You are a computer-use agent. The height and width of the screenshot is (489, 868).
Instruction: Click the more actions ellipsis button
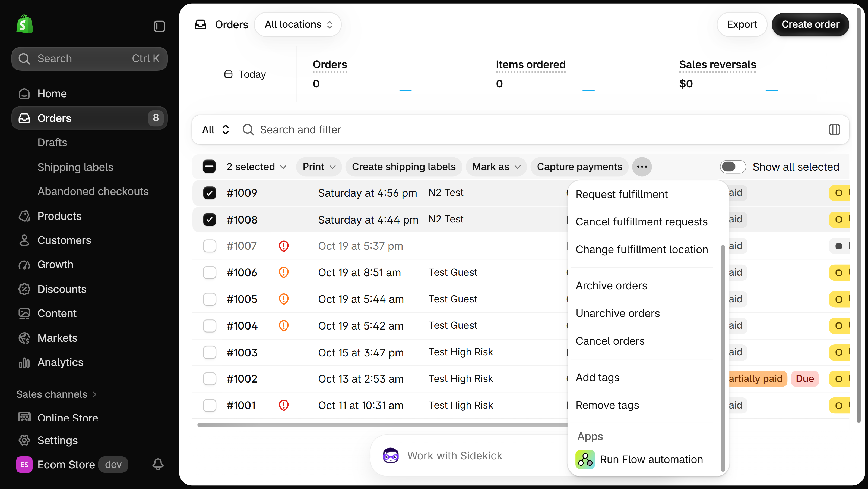(x=642, y=167)
